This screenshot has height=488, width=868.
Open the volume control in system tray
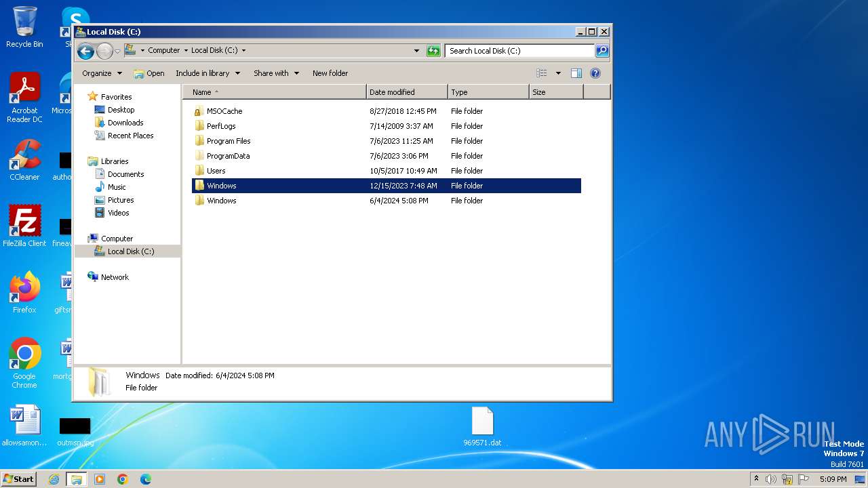click(x=771, y=479)
